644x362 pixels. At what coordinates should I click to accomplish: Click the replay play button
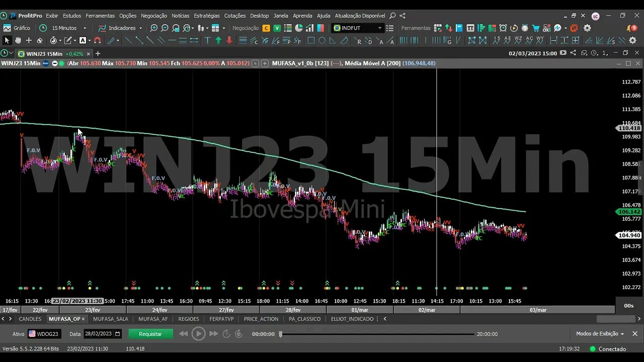[199, 333]
